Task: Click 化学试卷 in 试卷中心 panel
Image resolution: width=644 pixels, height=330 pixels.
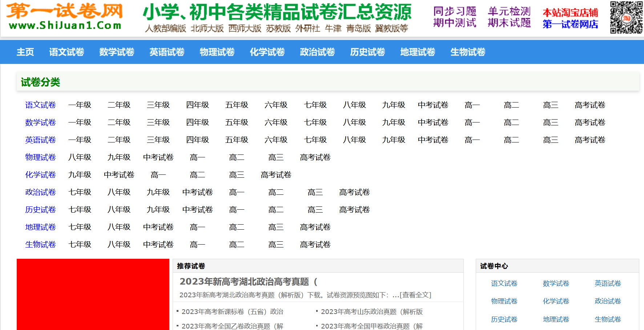Action: [556, 301]
